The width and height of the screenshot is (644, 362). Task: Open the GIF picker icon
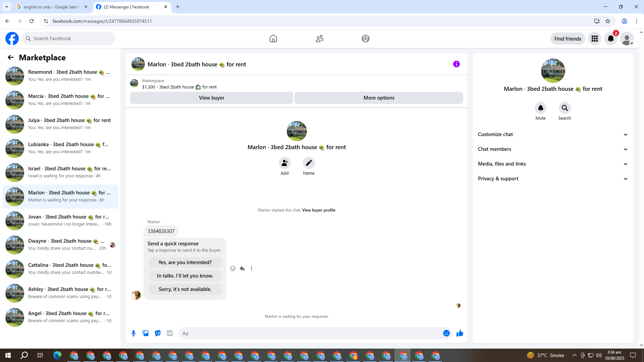coord(170,333)
